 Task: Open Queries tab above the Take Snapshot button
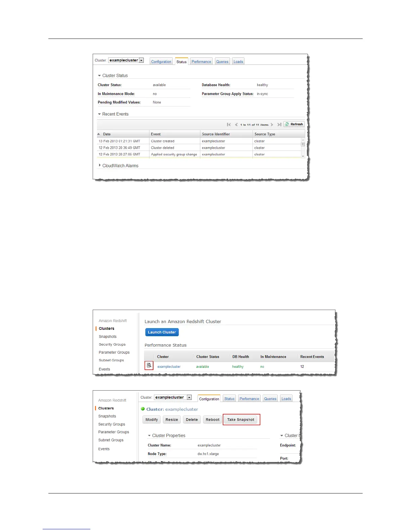coord(270,399)
